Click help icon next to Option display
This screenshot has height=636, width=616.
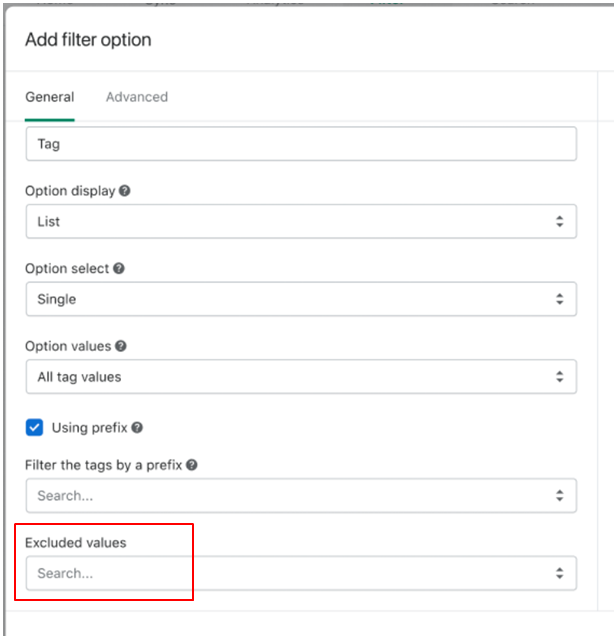click(x=125, y=191)
